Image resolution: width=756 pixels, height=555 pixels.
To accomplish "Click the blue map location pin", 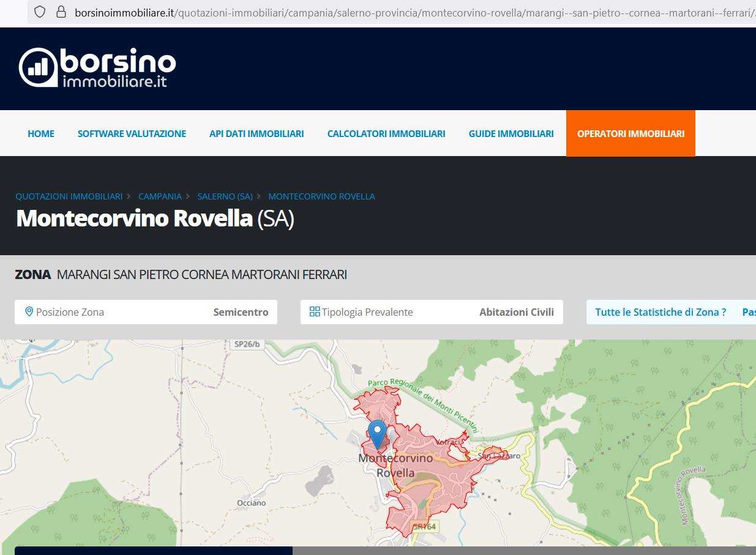I will click(377, 433).
